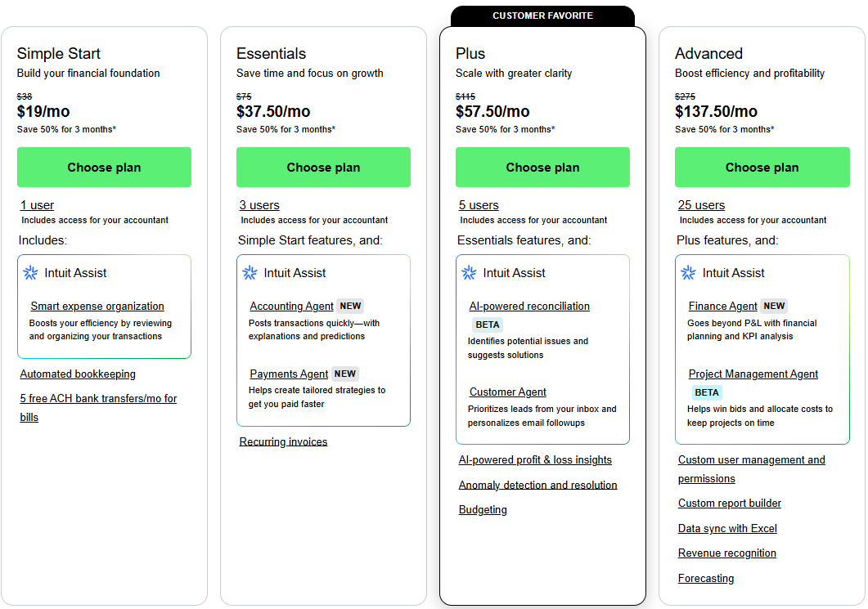Screen dimensions: 868x609
Task: Click the Project Management Agent link
Action: (x=753, y=374)
